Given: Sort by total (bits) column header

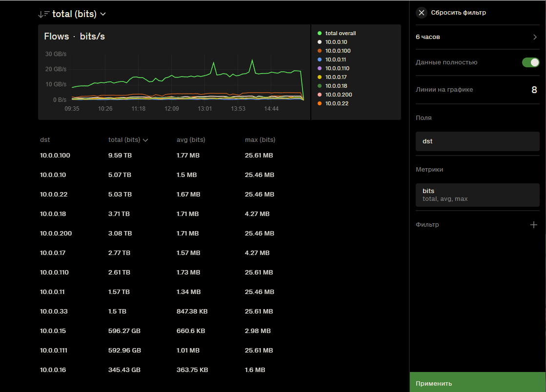Looking at the screenshot, I should click(x=128, y=140).
